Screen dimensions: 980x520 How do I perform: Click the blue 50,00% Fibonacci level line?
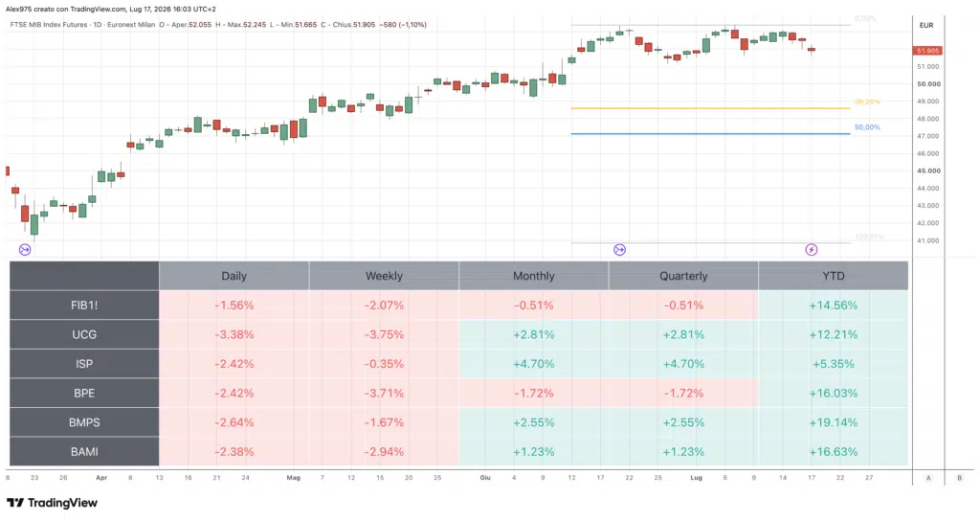click(x=711, y=133)
